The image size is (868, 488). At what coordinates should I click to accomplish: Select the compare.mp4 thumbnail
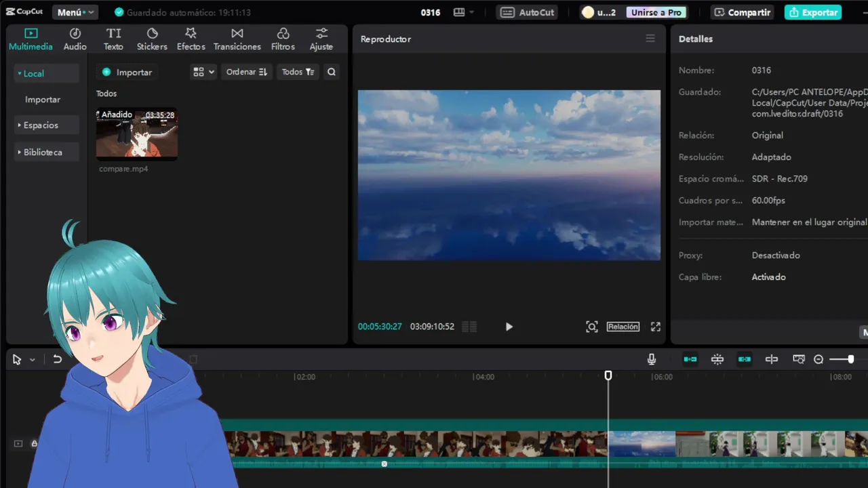pyautogui.click(x=136, y=134)
